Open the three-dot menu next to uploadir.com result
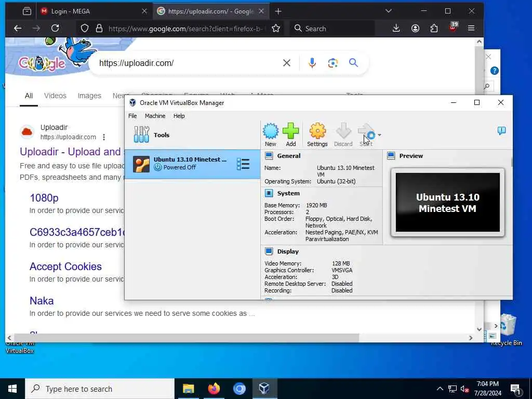Image resolution: width=532 pixels, height=399 pixels. pyautogui.click(x=104, y=137)
